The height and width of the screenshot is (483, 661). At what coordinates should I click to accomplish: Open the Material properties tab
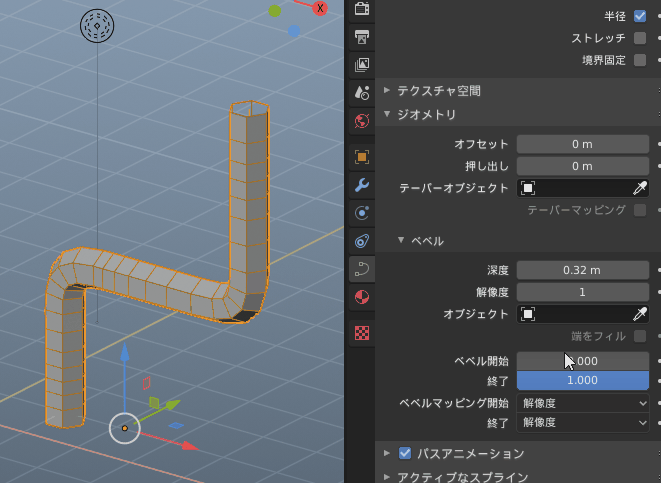click(x=362, y=297)
